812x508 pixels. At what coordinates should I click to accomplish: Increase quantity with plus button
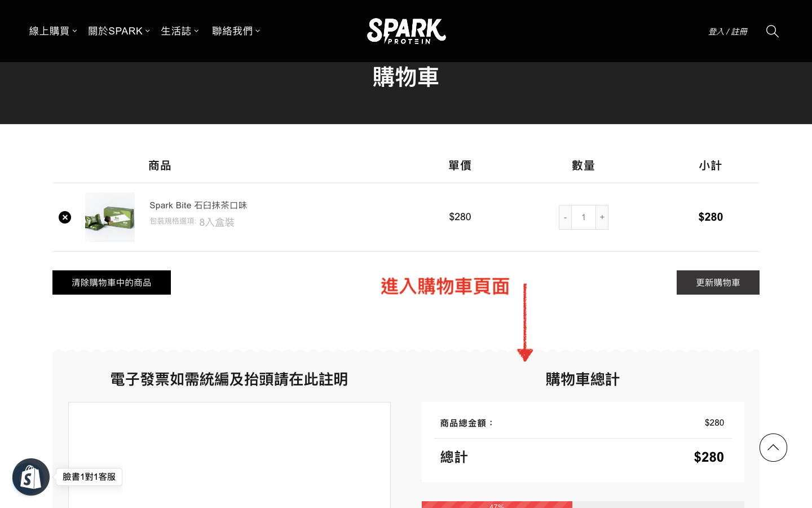click(602, 217)
